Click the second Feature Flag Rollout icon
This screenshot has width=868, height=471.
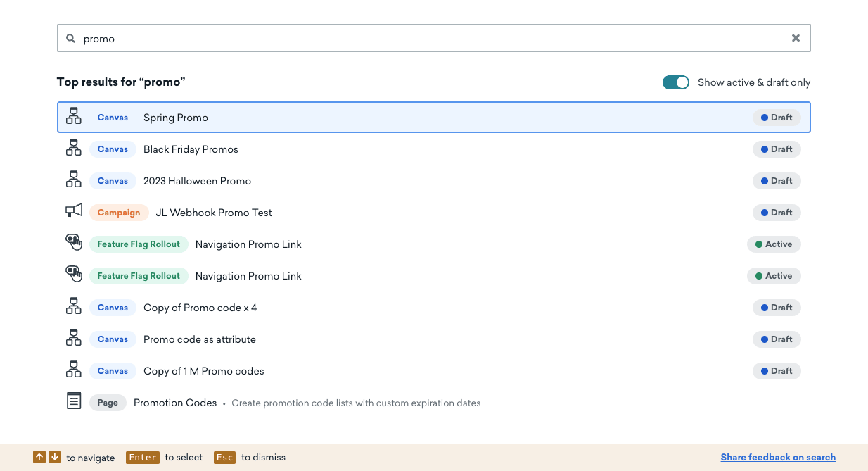click(x=74, y=275)
